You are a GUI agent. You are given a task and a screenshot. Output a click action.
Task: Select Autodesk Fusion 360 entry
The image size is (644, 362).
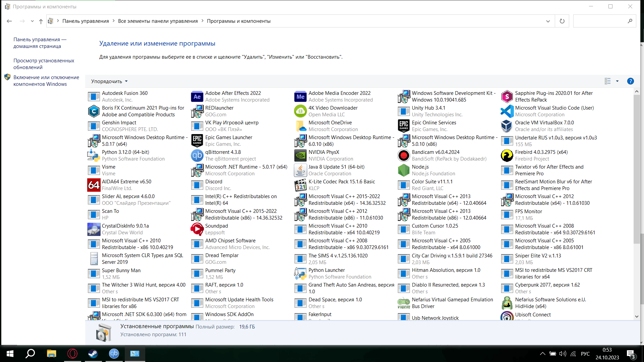(137, 97)
